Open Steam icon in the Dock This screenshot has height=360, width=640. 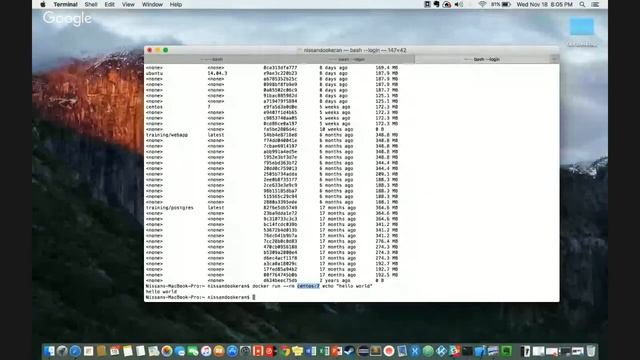(349, 351)
